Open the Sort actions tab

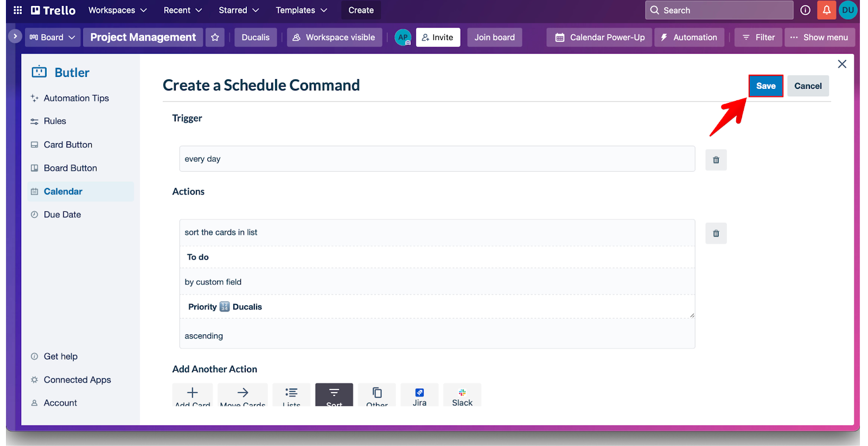pyautogui.click(x=334, y=395)
